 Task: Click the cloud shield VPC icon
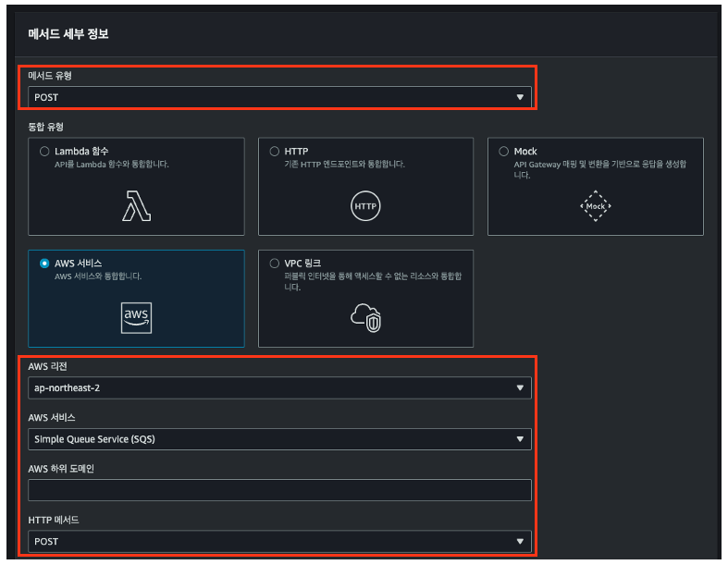[x=366, y=318]
